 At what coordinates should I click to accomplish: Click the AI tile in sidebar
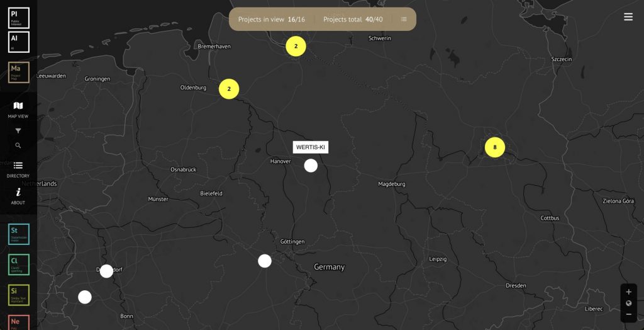tap(19, 42)
